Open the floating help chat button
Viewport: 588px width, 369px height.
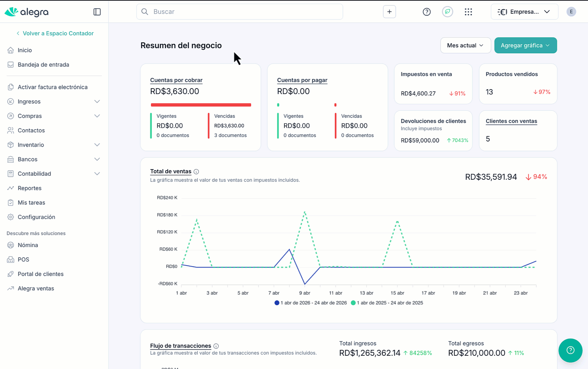point(570,350)
